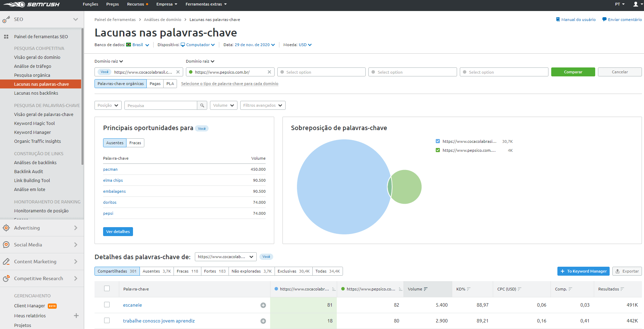Screen dimensions: 644x329
Task: Check the escaneie row checkbox
Action: click(x=107, y=305)
